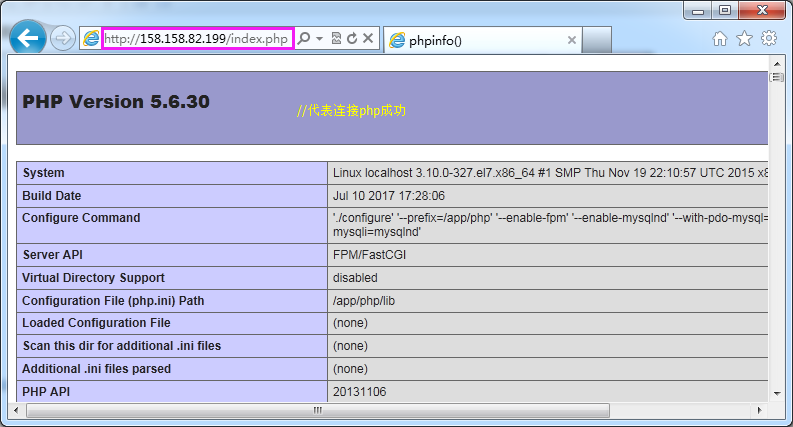
Task: Click the vertical scrollbar down arrow
Action: pos(777,394)
